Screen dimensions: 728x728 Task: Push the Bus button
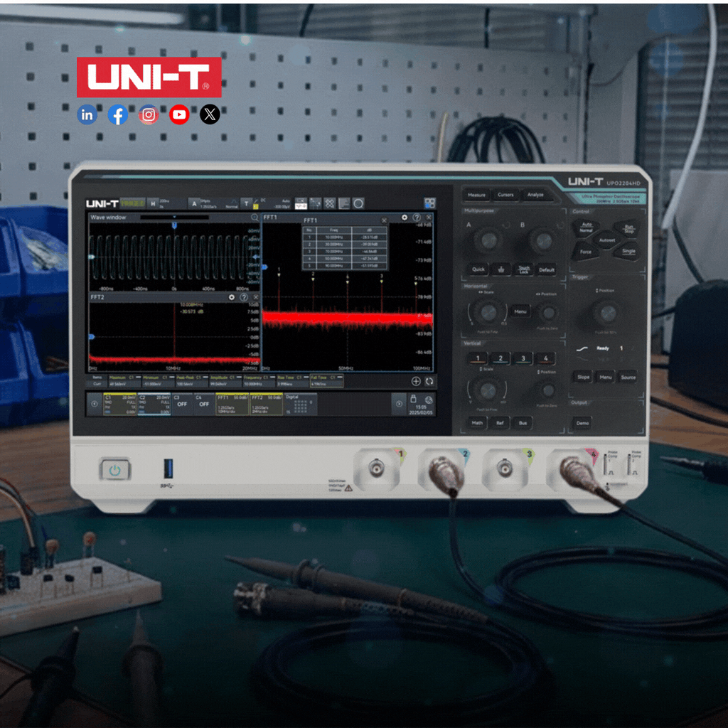pos(523,423)
